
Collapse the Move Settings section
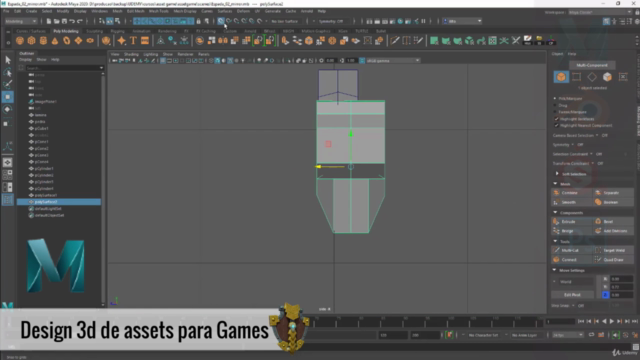click(x=554, y=270)
